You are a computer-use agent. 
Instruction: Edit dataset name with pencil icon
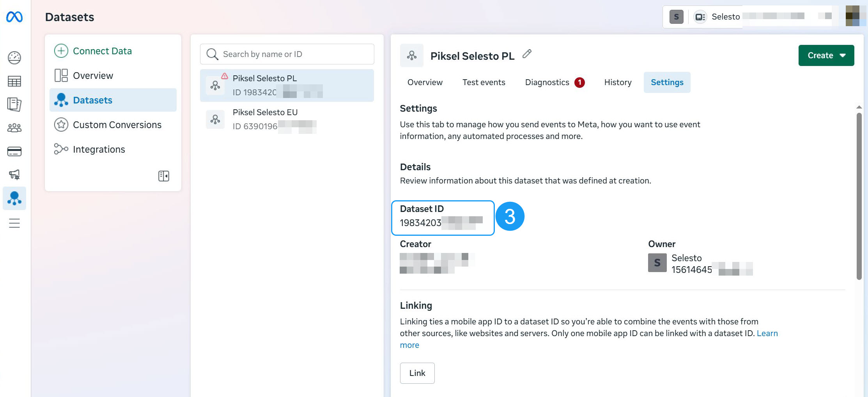(x=527, y=54)
